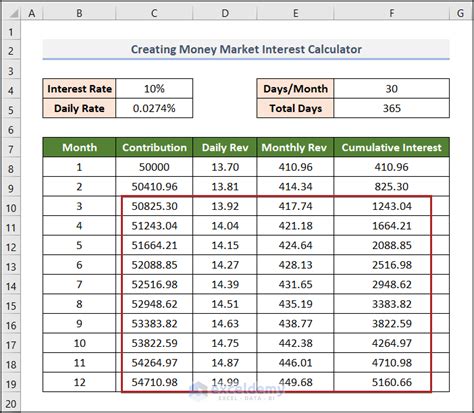Select the contribution cell 51243.04
This screenshot has width=474, height=413.
click(154, 226)
